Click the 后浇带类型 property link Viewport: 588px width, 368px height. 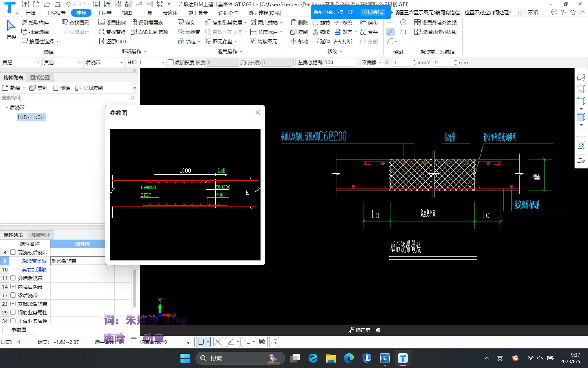(34, 261)
